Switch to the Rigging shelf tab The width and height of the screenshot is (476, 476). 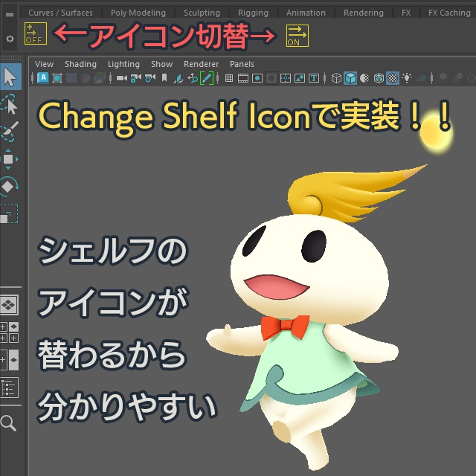click(x=253, y=13)
